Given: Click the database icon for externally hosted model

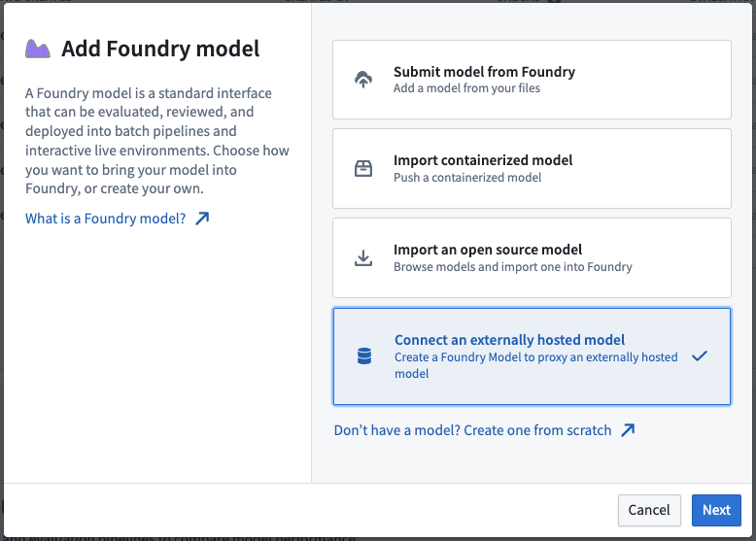Looking at the screenshot, I should click(364, 356).
